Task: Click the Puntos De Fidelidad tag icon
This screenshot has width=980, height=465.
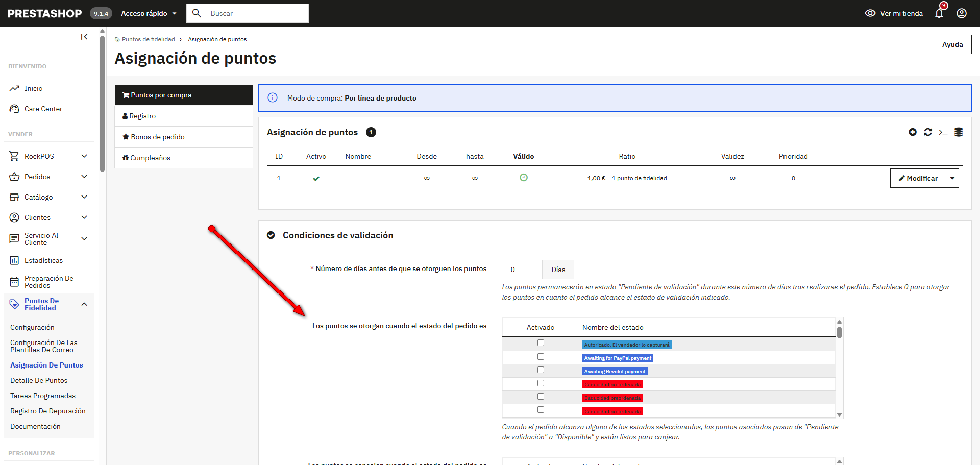Action: click(x=14, y=305)
